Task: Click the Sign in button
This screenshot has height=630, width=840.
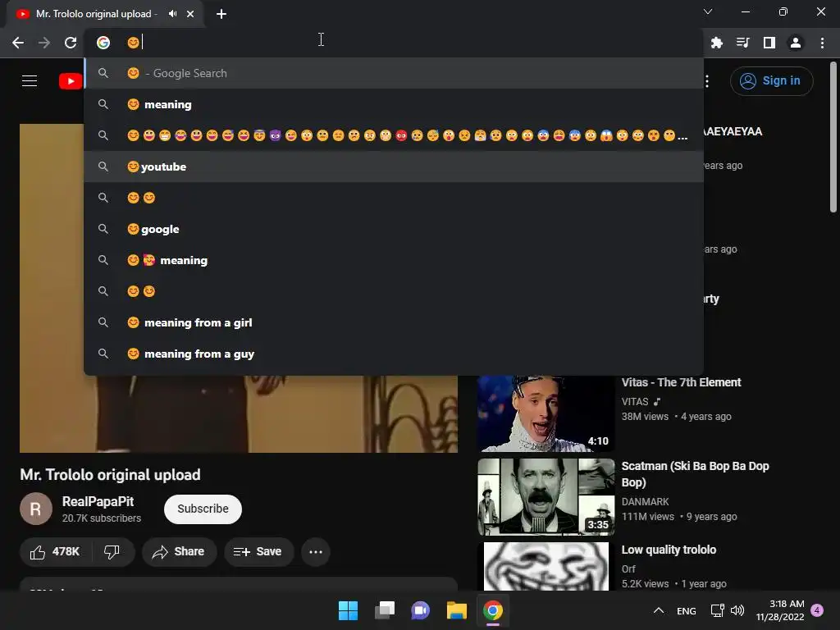Action: [x=771, y=81]
